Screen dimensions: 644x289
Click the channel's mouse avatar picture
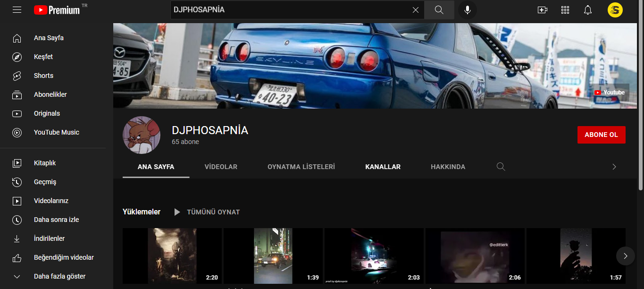[142, 135]
